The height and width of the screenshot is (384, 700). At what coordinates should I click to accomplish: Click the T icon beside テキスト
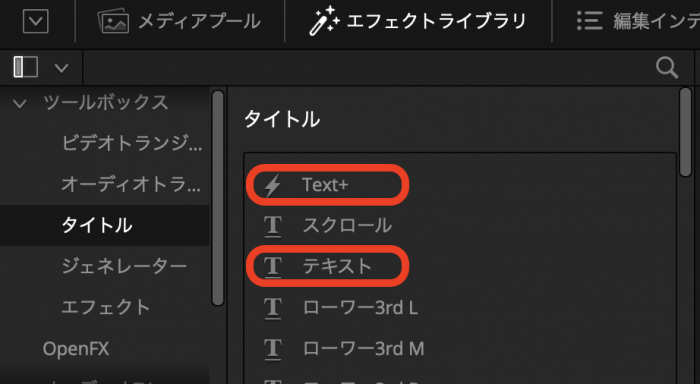pyautogui.click(x=273, y=267)
